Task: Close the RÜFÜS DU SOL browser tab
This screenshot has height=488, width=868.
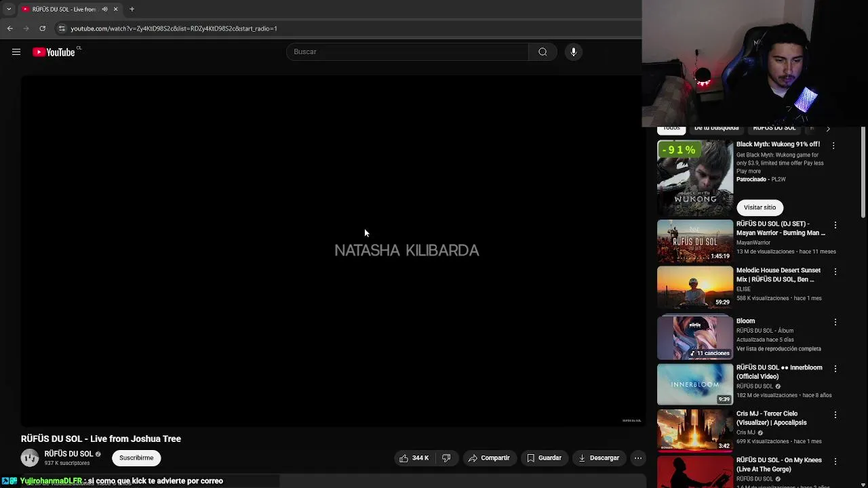Action: point(115,9)
